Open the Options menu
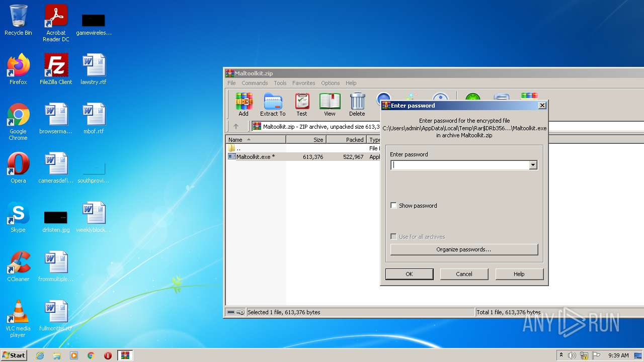The image size is (644, 362). [331, 83]
